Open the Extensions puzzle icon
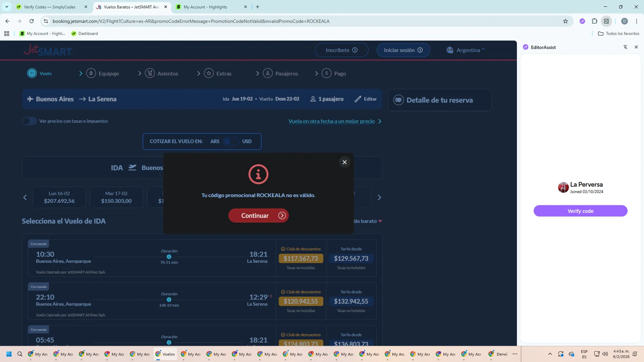This screenshot has height=362, width=644. click(595, 21)
